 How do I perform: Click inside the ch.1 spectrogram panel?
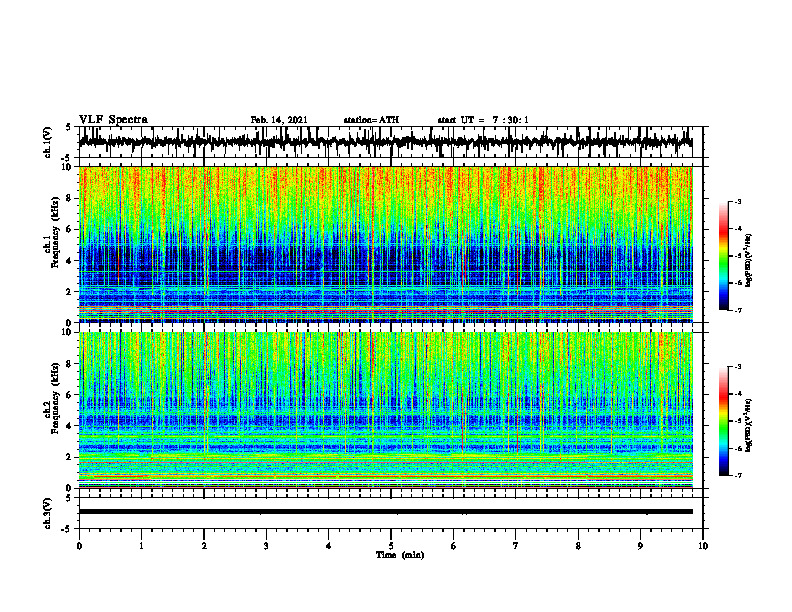pos(385,244)
